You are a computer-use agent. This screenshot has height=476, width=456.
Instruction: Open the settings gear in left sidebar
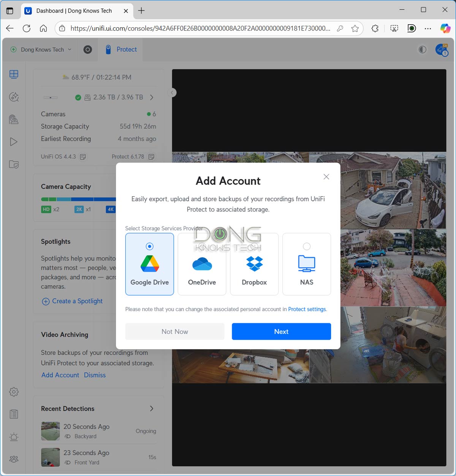[14, 392]
